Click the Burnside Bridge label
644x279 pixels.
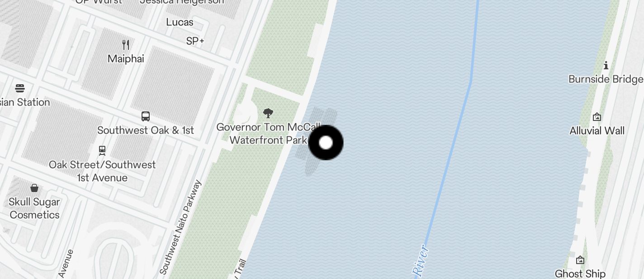[606, 79]
